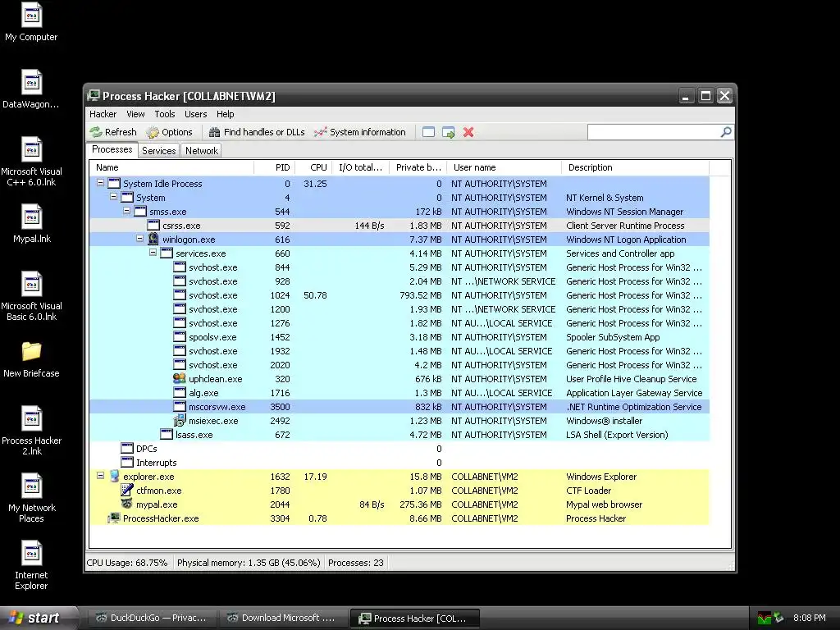840x630 pixels.
Task: Collapse the winlogon.exe tree node
Action: [139, 239]
